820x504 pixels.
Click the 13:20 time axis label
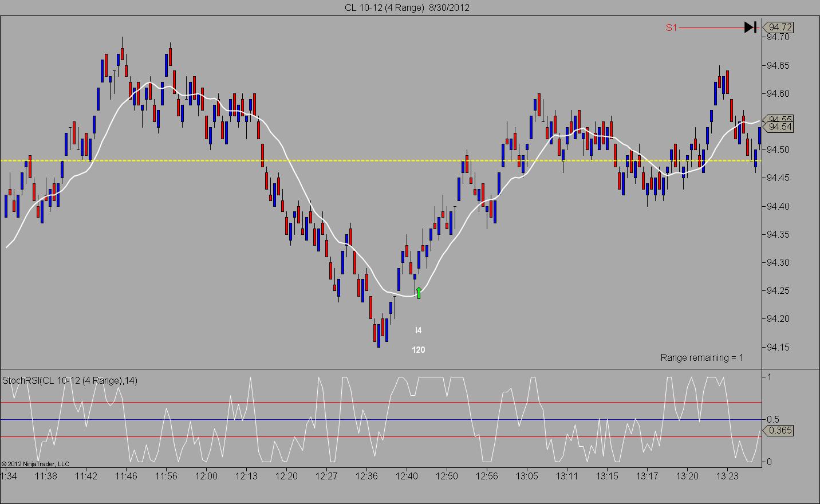point(687,476)
